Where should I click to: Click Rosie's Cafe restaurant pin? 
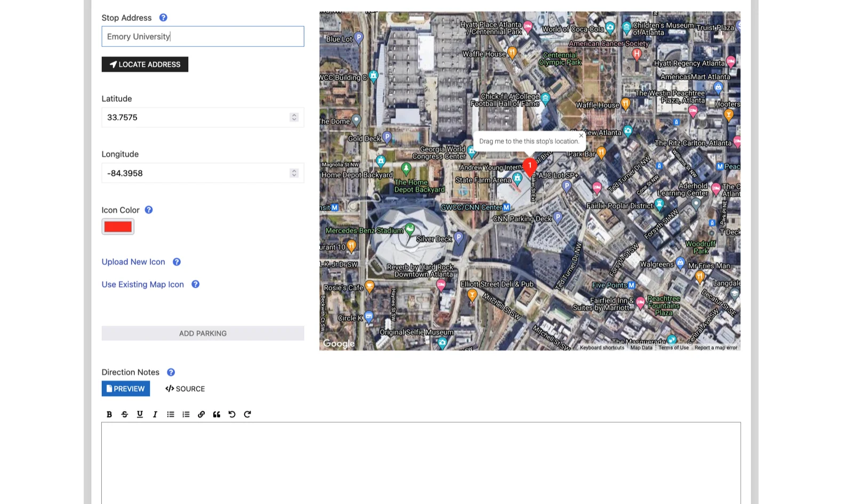369,287
